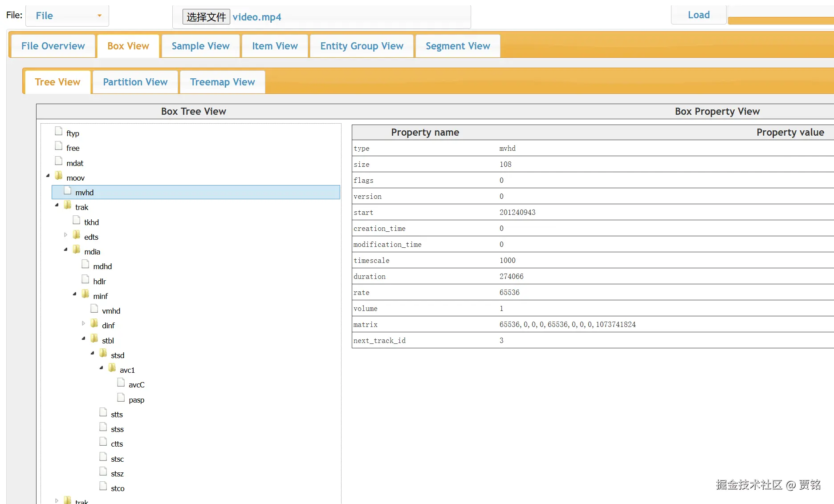Open the File source dropdown
The width and height of the screenshot is (834, 504).
[67, 16]
